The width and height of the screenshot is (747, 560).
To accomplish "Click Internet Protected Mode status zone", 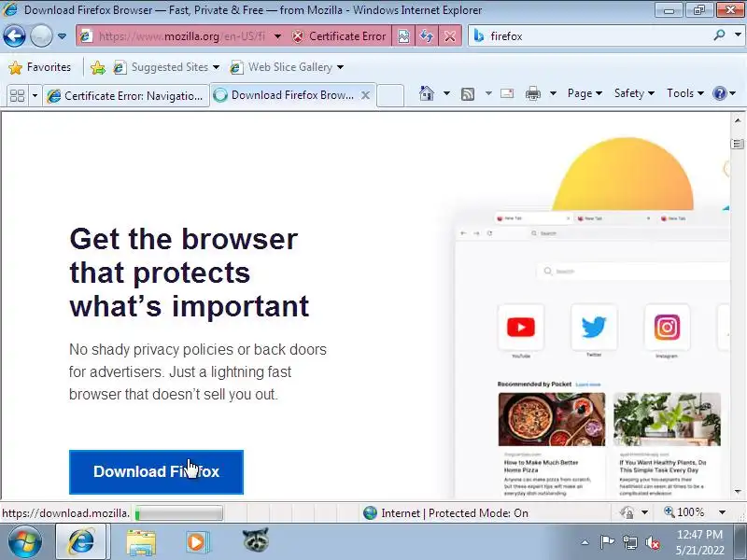I will [x=445, y=513].
